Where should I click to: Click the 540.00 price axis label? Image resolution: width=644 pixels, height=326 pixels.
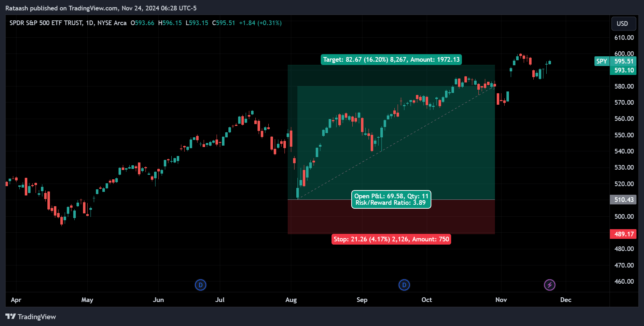624,151
